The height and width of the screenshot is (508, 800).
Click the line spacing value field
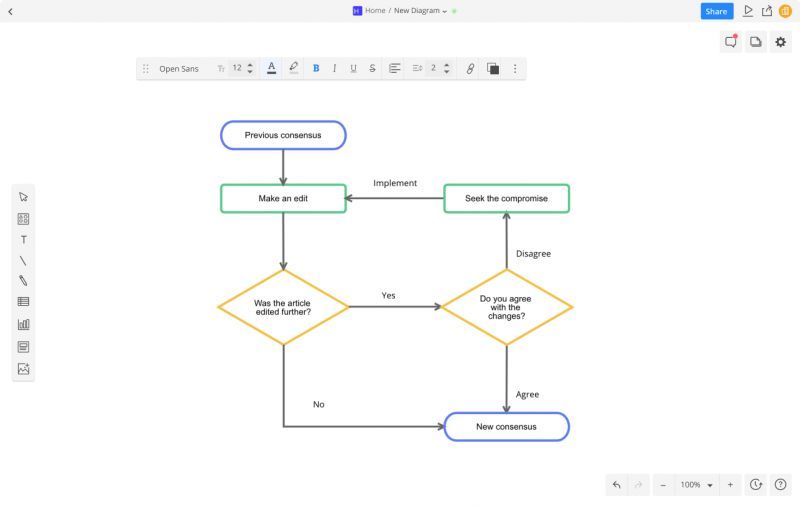(x=433, y=68)
